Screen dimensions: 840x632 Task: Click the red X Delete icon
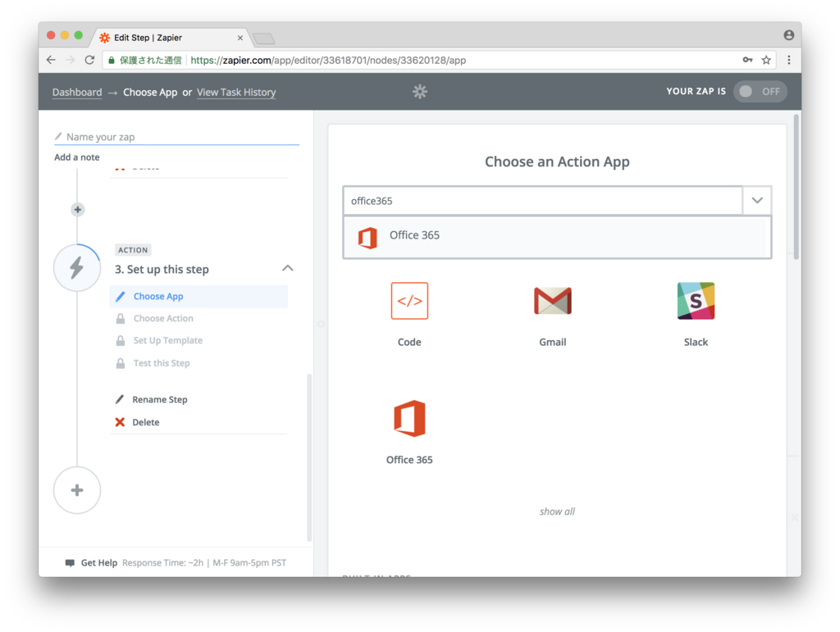(x=120, y=422)
